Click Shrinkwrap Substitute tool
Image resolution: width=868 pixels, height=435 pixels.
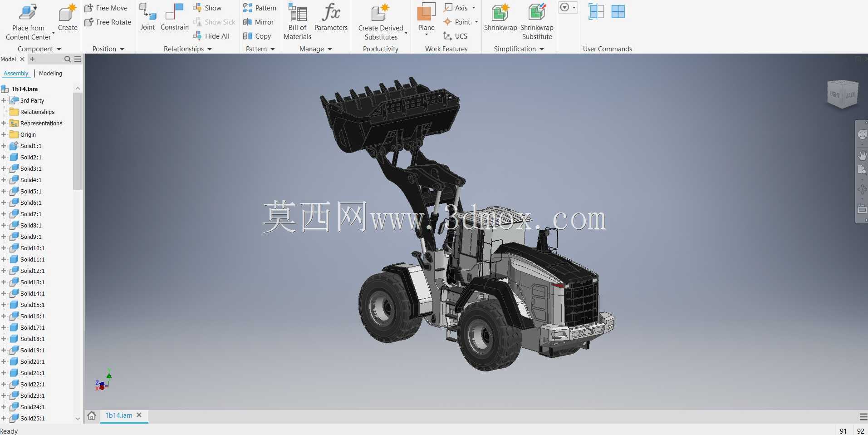(537, 21)
